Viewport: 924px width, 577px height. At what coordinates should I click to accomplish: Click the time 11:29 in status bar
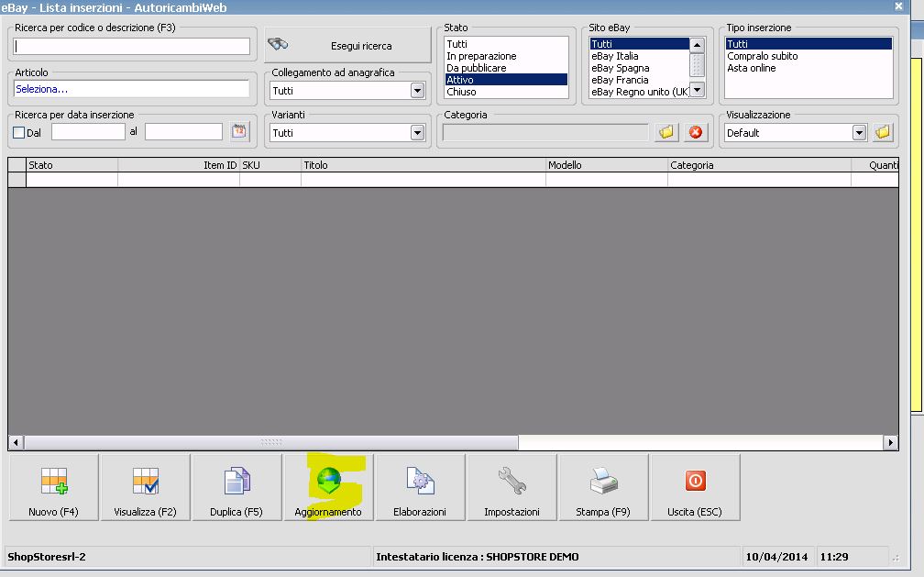coord(834,556)
